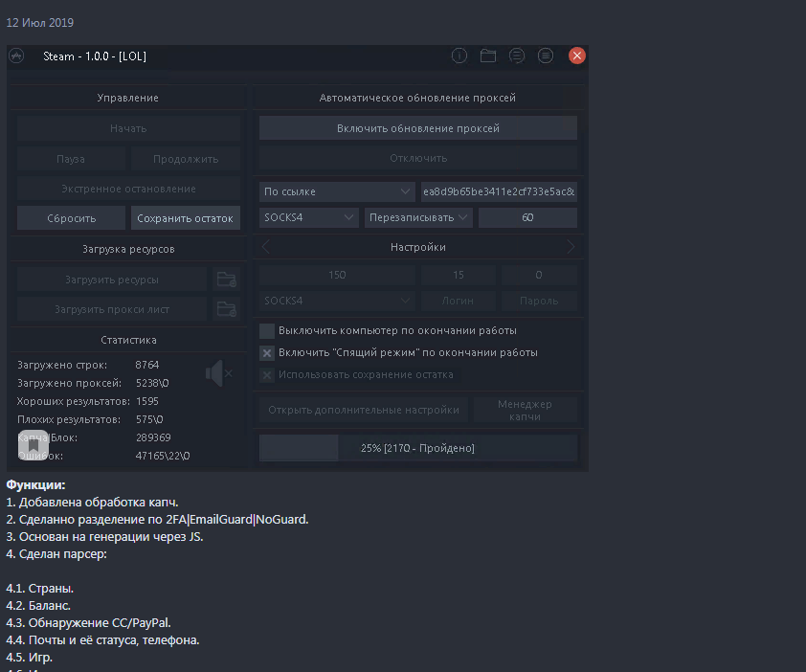The height and width of the screenshot is (672, 806).
Task: Go to previous Настройки page with left arrow
Action: (266, 247)
